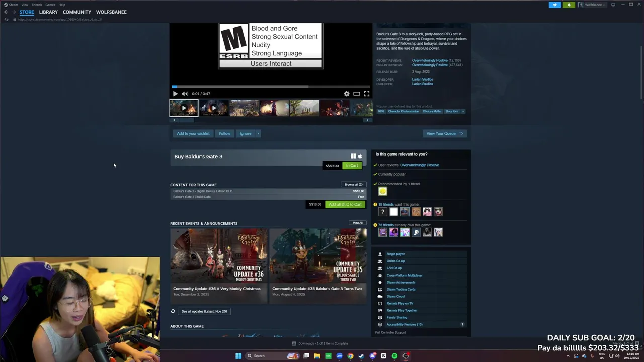Click the blue announcements megaphone button
The height and width of the screenshot is (362, 644).
click(x=555, y=5)
